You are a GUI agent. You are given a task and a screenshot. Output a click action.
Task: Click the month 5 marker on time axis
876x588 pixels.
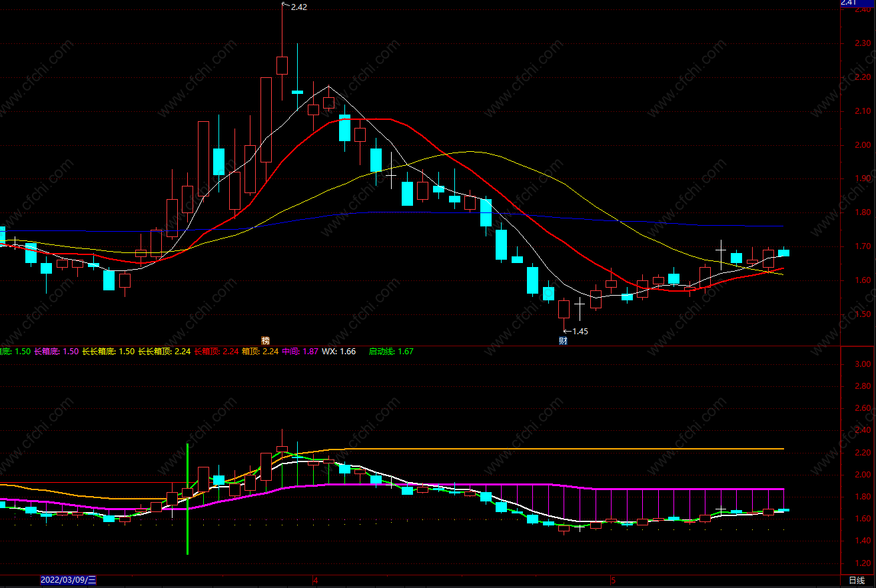pyautogui.click(x=612, y=580)
